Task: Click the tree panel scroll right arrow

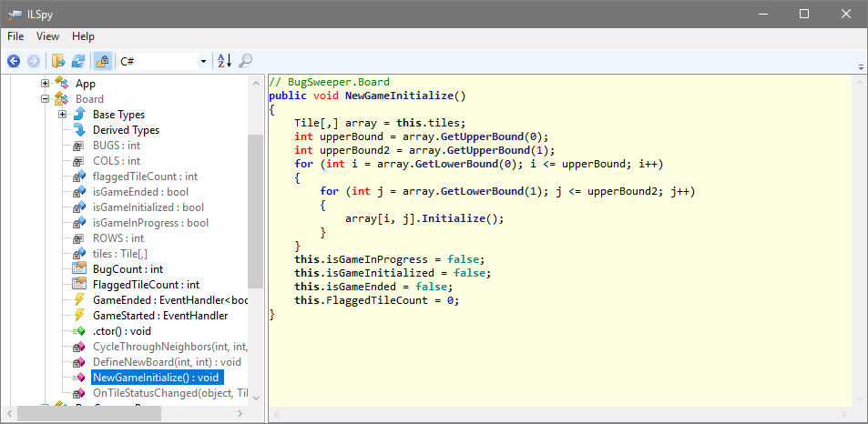Action: pos(240,413)
